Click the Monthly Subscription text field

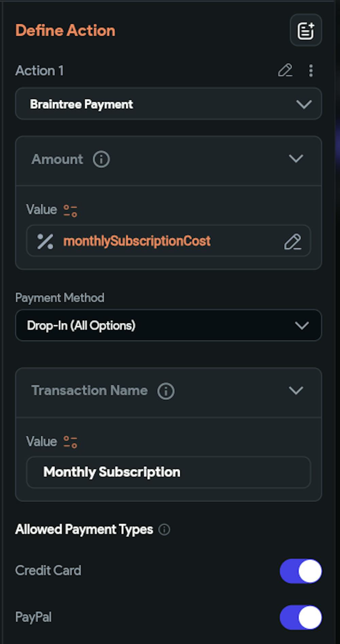[168, 472]
